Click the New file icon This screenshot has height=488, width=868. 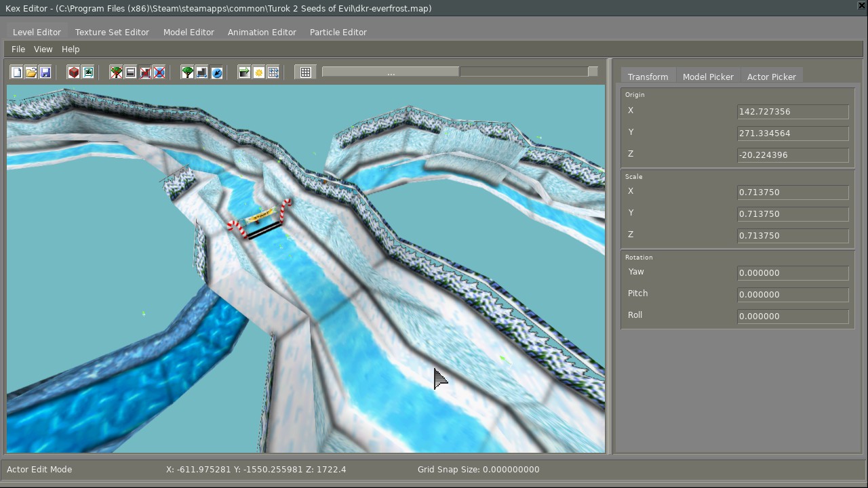coord(17,73)
